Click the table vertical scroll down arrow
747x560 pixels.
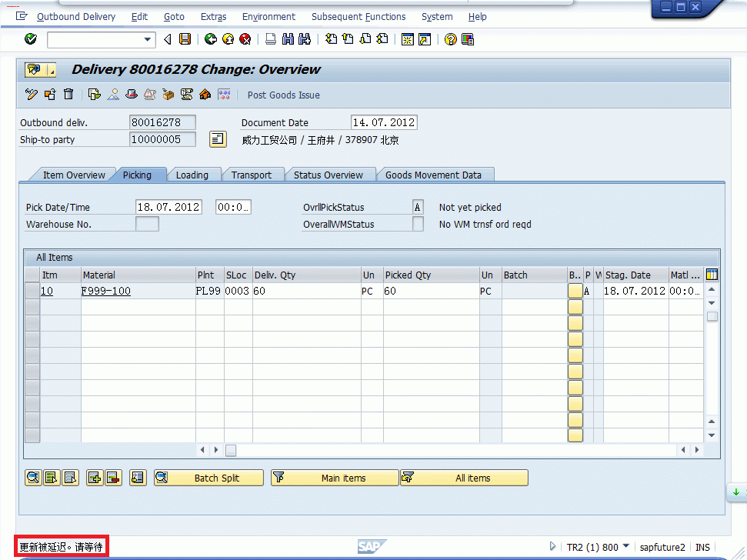click(x=712, y=435)
